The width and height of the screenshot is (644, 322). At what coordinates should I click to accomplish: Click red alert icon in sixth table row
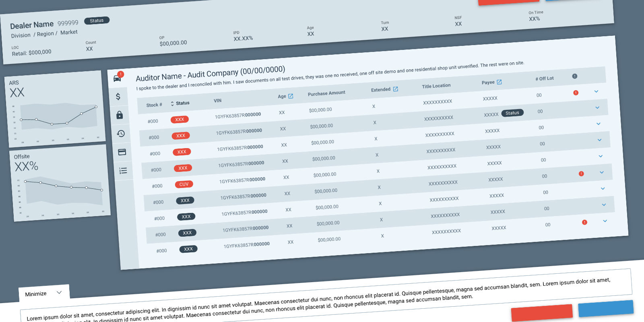click(x=581, y=174)
